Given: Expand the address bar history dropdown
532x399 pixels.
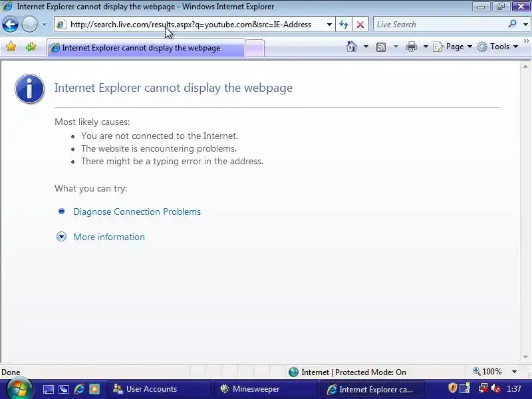Looking at the screenshot, I should (329, 25).
